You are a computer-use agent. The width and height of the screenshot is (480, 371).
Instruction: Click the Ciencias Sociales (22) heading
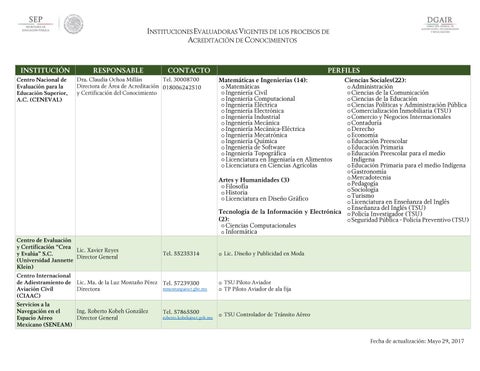[375, 80]
